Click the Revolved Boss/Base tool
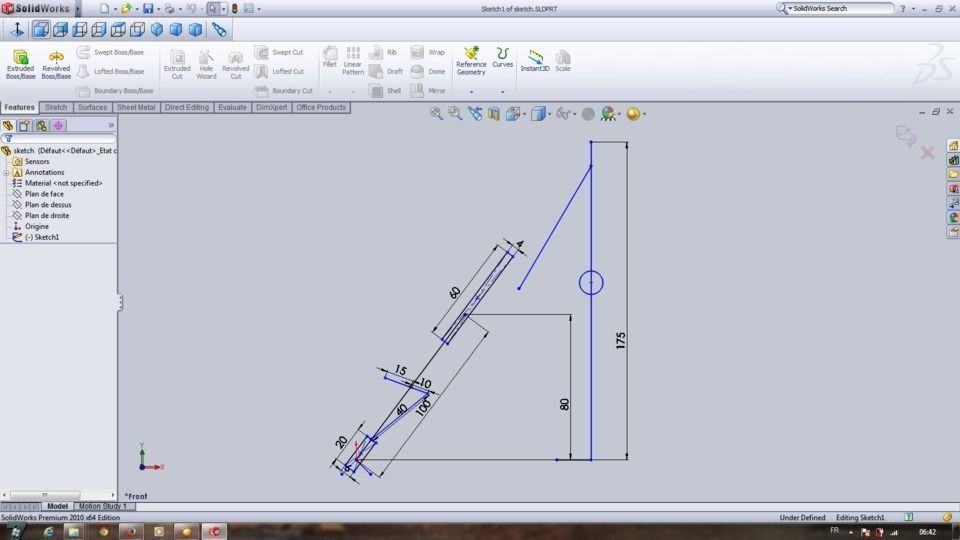The height and width of the screenshot is (540, 960). [x=56, y=64]
